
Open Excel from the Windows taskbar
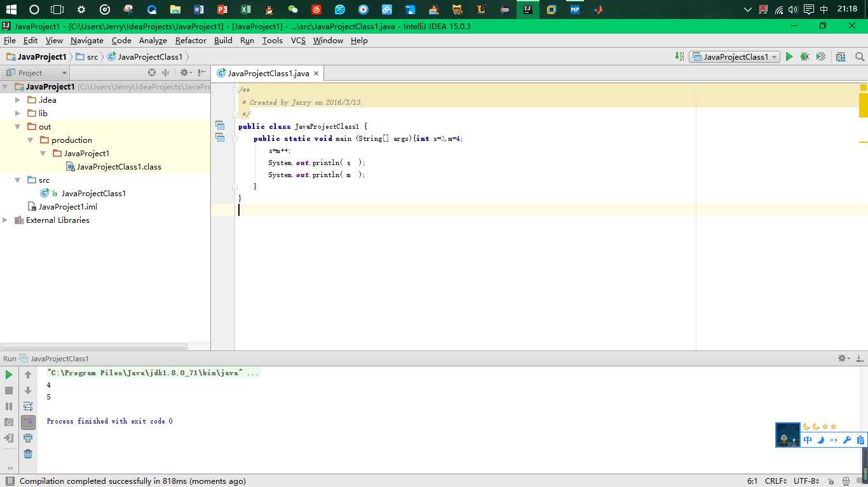245,10
